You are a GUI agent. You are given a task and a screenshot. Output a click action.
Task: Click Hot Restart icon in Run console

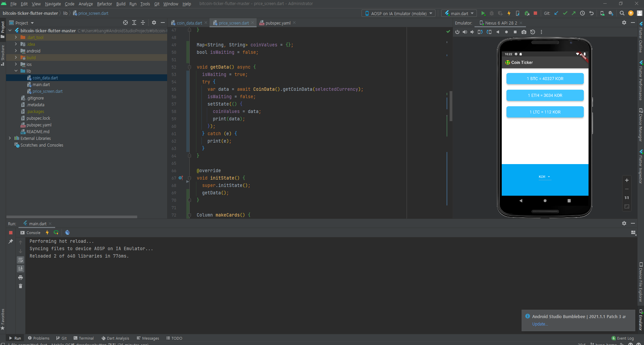56,233
